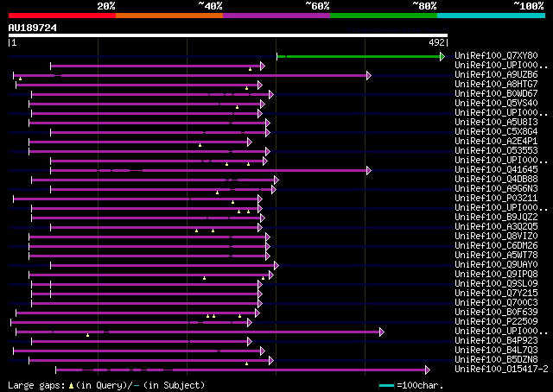Select the UniRef100_Q8VIZ0 hit label
Viewport: 553px width, 392px height.
pos(496,236)
